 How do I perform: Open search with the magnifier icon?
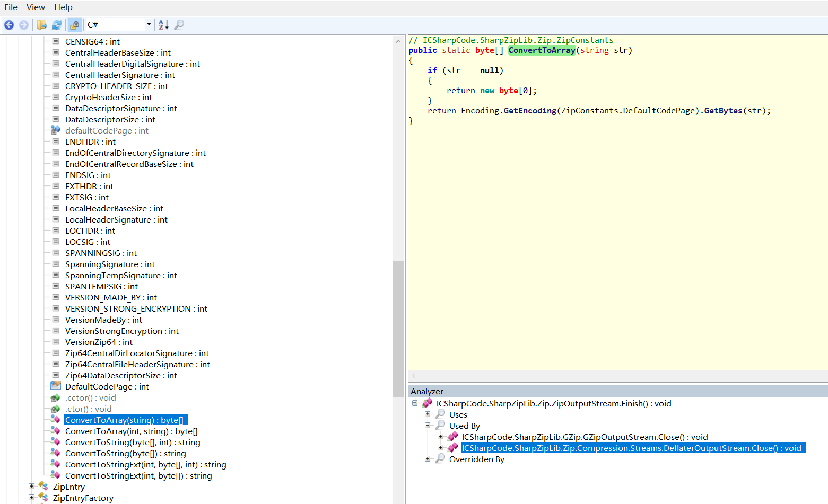click(179, 25)
